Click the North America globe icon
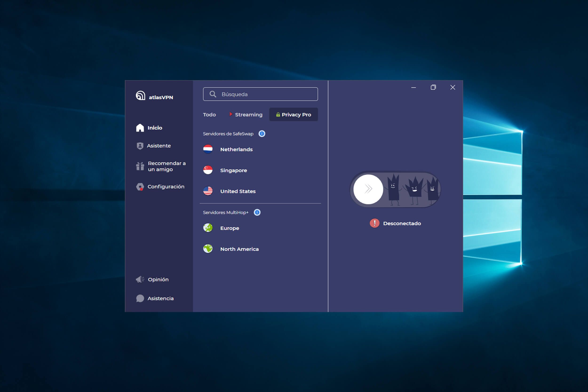 coord(208,249)
